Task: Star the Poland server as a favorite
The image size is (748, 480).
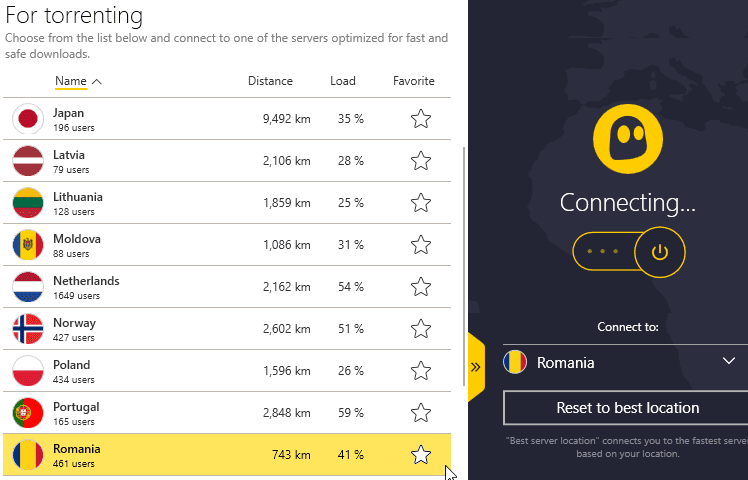Action: click(x=421, y=371)
